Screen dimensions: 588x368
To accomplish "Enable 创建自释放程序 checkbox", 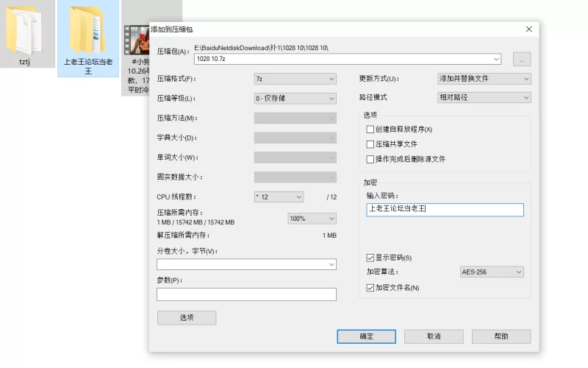I will point(370,130).
